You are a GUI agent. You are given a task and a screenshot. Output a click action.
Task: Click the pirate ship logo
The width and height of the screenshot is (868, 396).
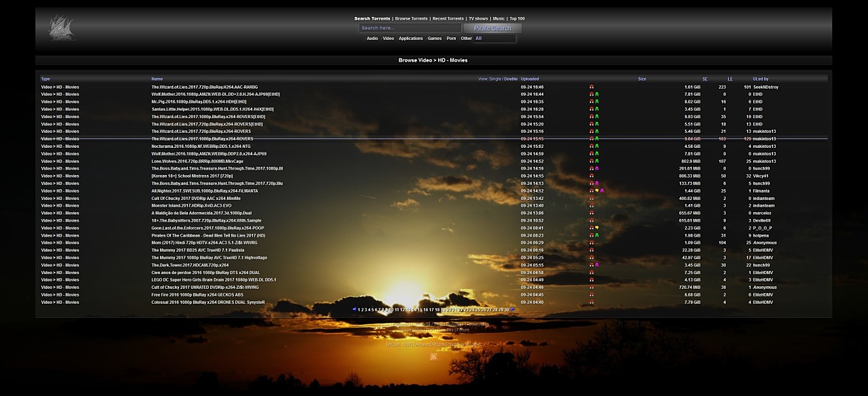[62, 28]
